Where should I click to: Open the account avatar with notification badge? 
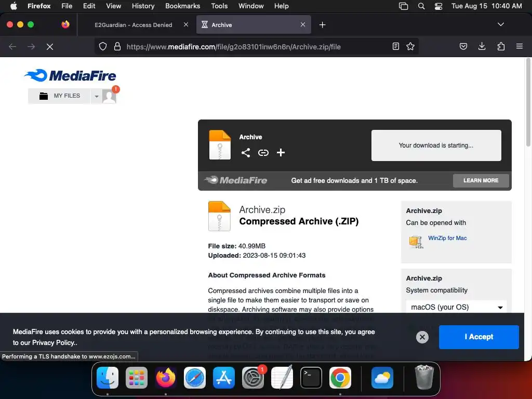110,96
